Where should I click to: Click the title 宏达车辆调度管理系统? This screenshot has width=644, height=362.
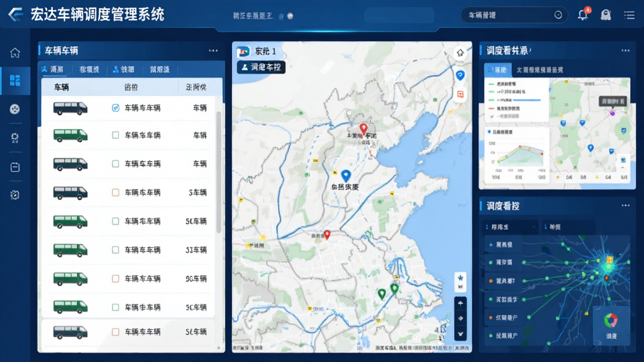click(x=97, y=15)
